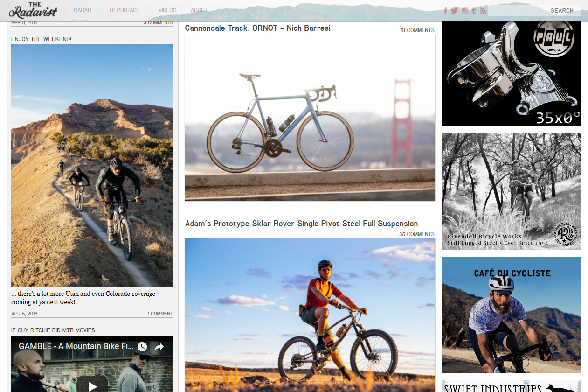
Task: Open the Instagram icon in header
Action: pos(465,11)
